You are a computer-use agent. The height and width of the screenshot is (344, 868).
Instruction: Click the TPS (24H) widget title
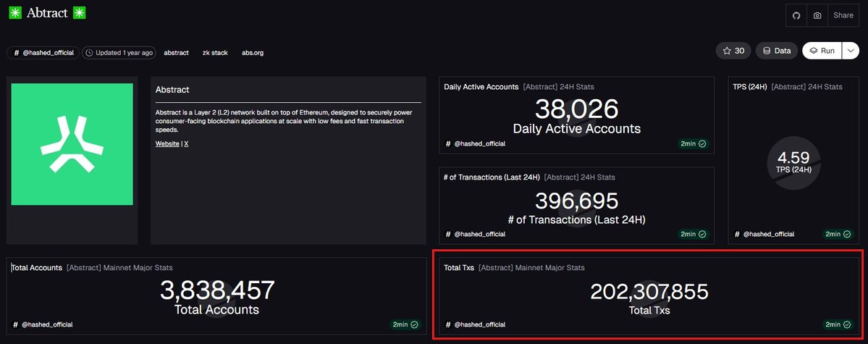(749, 87)
